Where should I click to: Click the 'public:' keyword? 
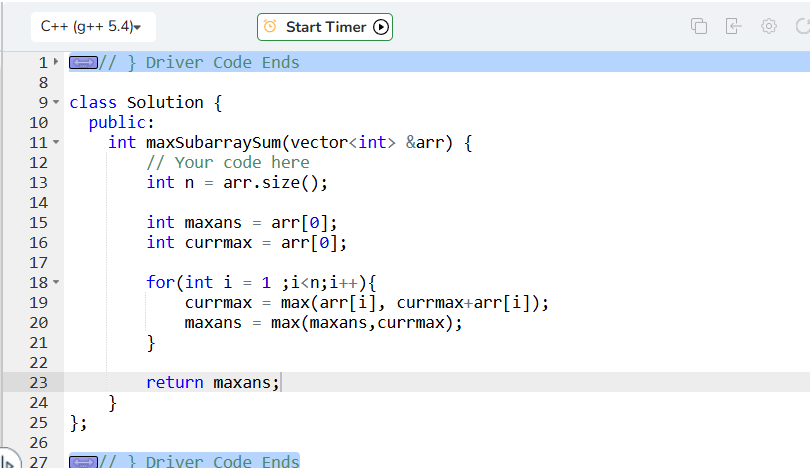pyautogui.click(x=121, y=122)
